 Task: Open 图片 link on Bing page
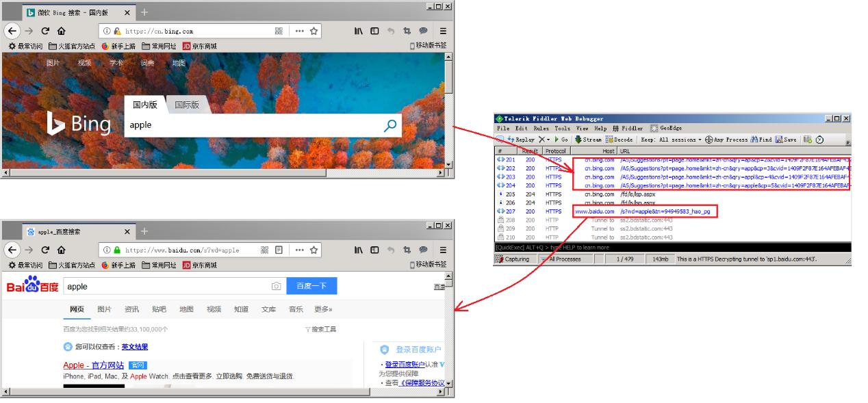(x=53, y=63)
